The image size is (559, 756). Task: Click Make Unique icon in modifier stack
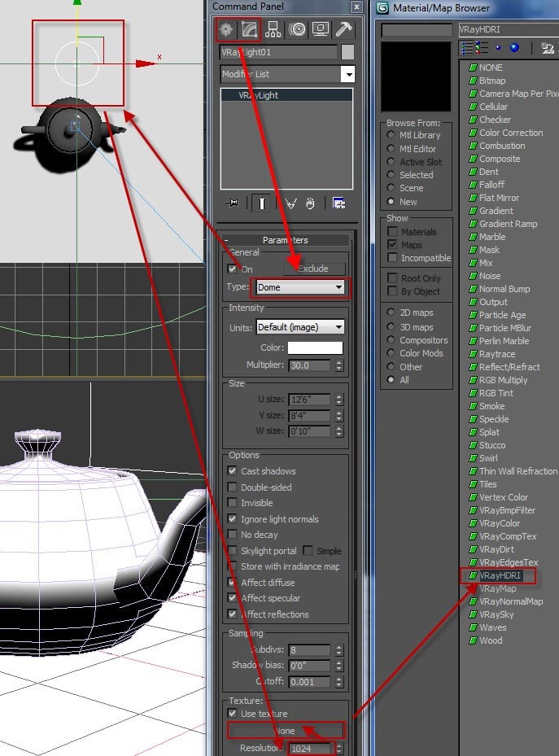tap(290, 203)
